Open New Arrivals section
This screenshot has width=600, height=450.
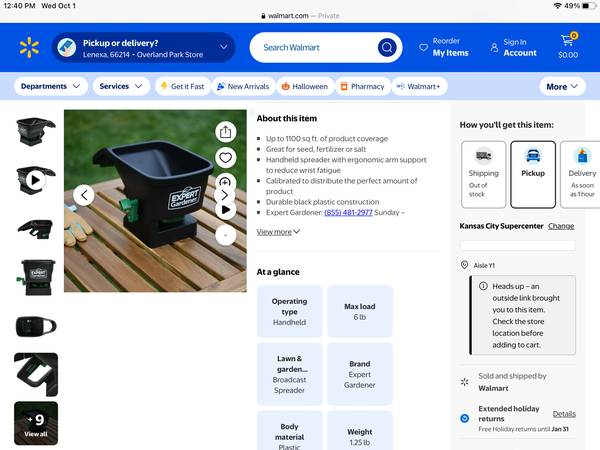243,86
